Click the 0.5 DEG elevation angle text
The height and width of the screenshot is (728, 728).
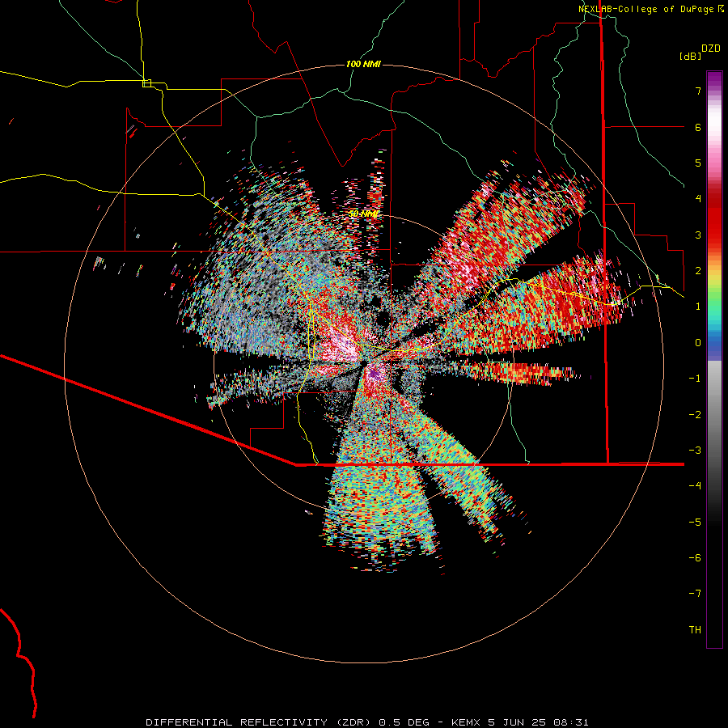404,722
